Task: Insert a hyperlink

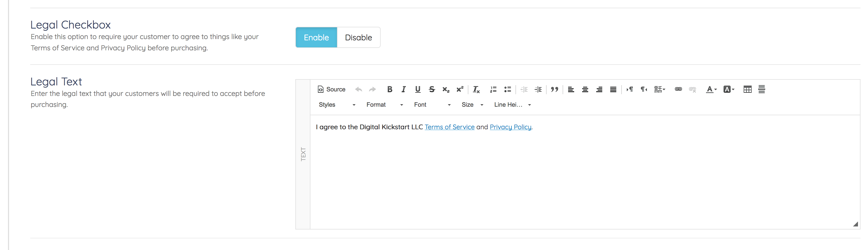Action: pyautogui.click(x=678, y=89)
